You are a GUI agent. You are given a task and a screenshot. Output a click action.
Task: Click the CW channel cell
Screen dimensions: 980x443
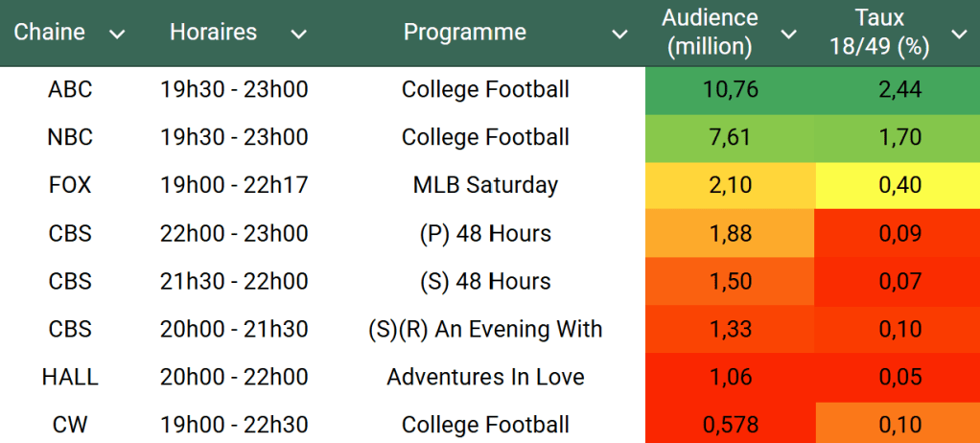(x=70, y=425)
